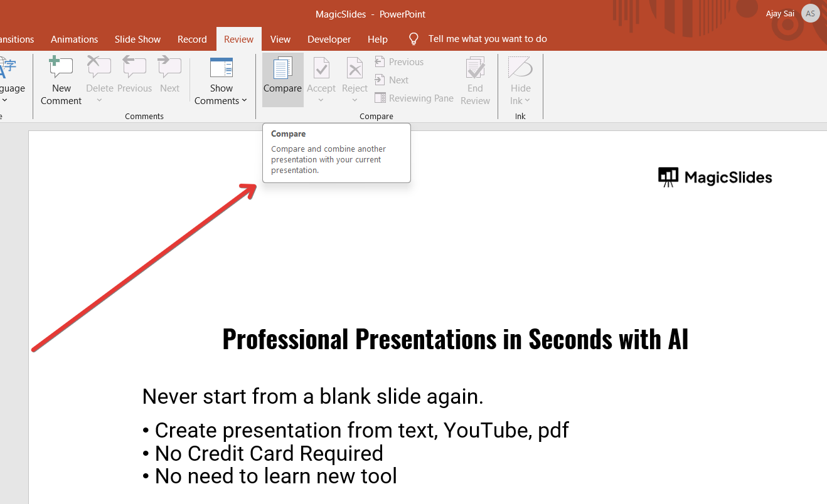827x504 pixels.
Task: Open the Show Comments pane icon
Action: click(221, 67)
